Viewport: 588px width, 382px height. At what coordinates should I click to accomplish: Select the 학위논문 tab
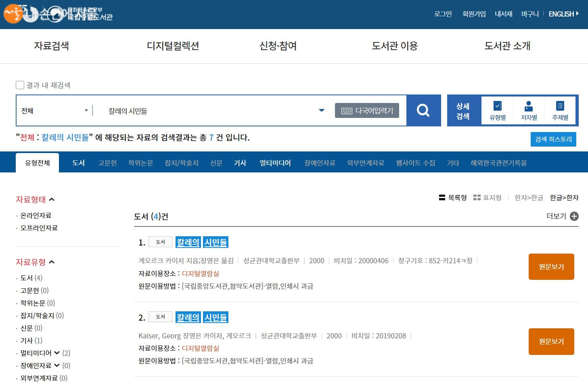click(x=141, y=163)
